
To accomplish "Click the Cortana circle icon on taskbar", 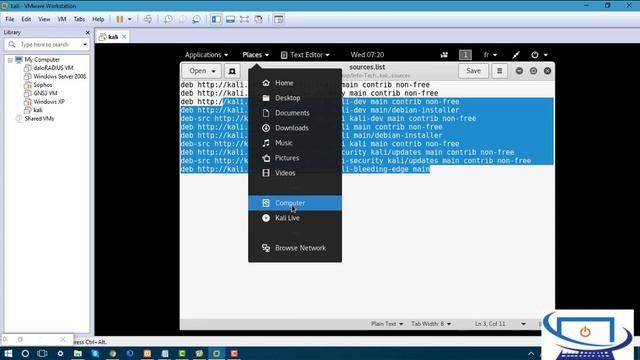I will 25,353.
